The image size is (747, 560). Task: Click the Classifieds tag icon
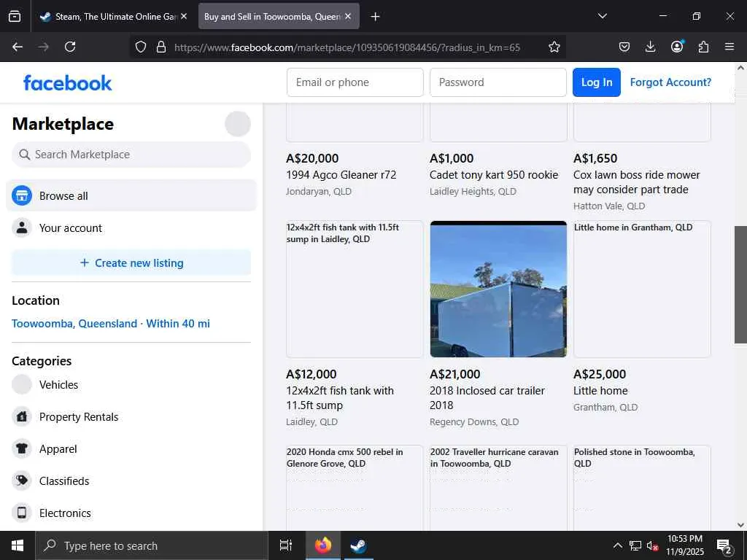click(x=21, y=481)
